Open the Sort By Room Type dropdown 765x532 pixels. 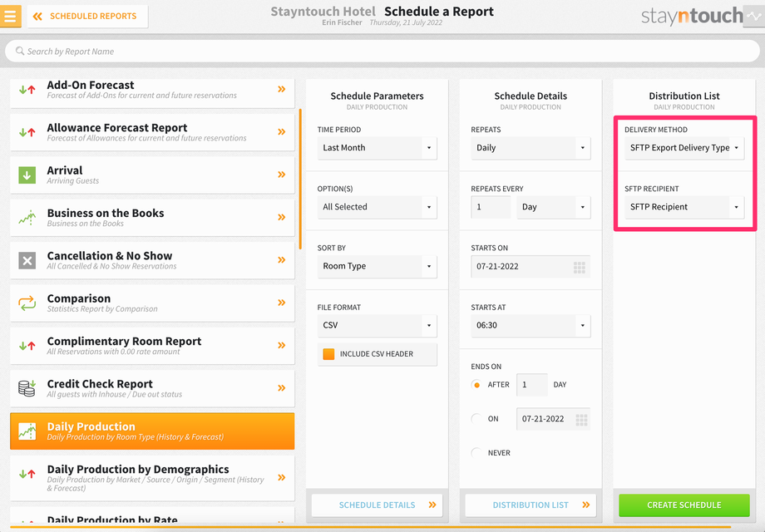point(378,266)
